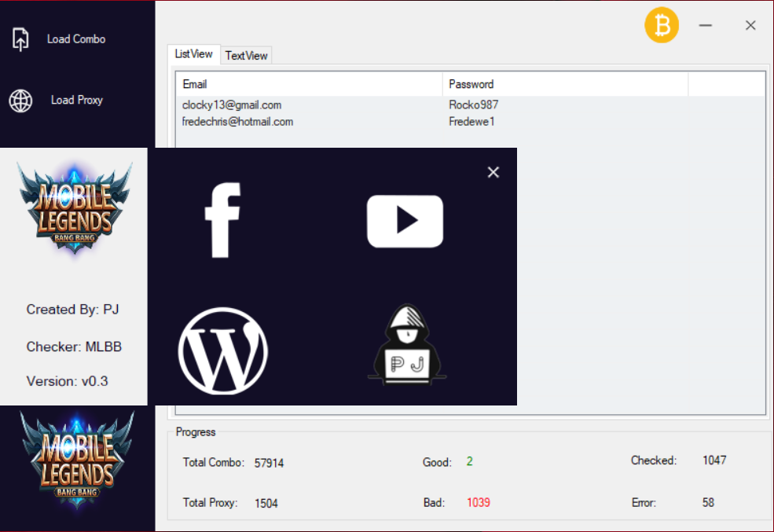Click Mobile Legends logo in about panel
The height and width of the screenshot is (532, 774).
[75, 207]
